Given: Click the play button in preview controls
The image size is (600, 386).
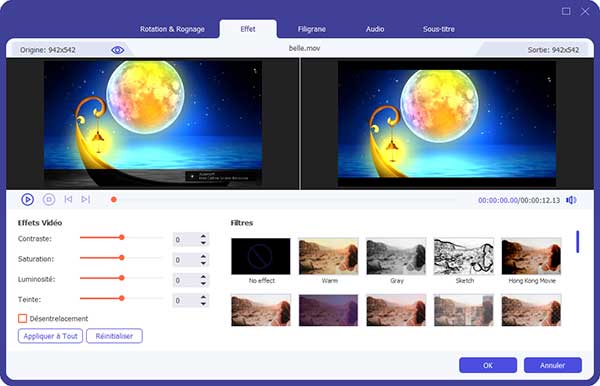Looking at the screenshot, I should click(x=28, y=200).
